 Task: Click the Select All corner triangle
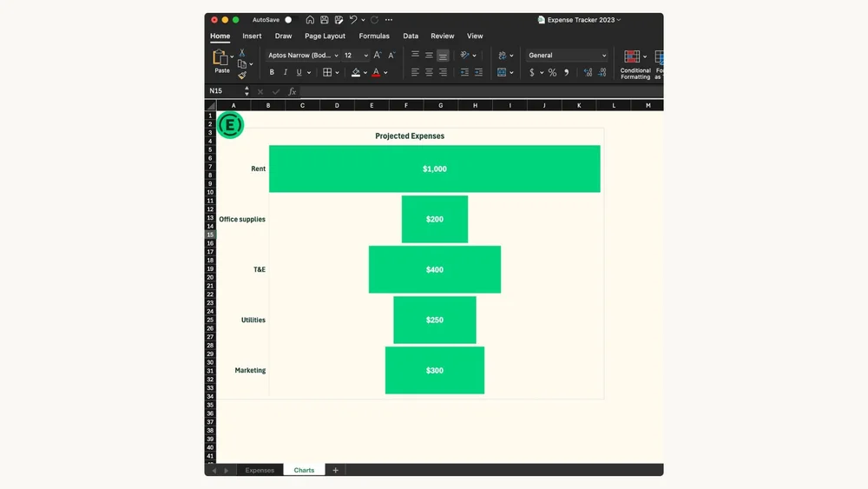pyautogui.click(x=211, y=105)
